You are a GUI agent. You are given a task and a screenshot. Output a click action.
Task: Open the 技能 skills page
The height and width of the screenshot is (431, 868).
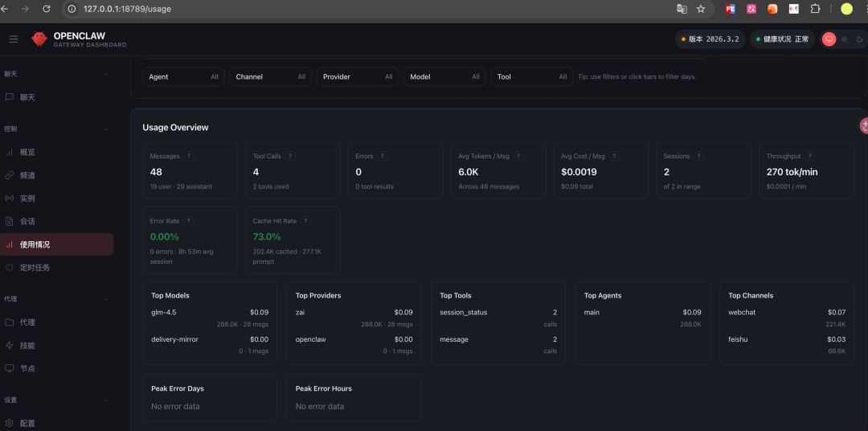[x=57, y=345]
